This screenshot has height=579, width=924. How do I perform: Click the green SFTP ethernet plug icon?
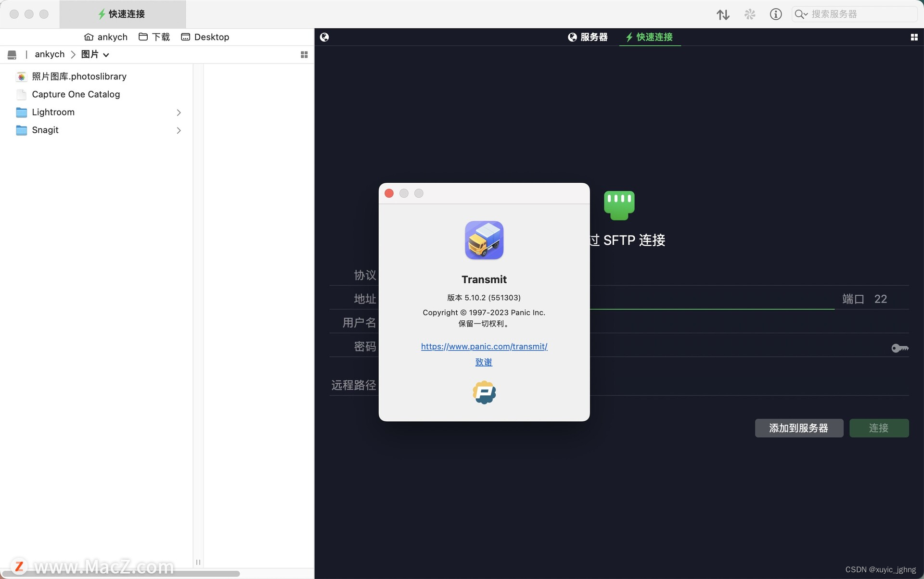619,205
